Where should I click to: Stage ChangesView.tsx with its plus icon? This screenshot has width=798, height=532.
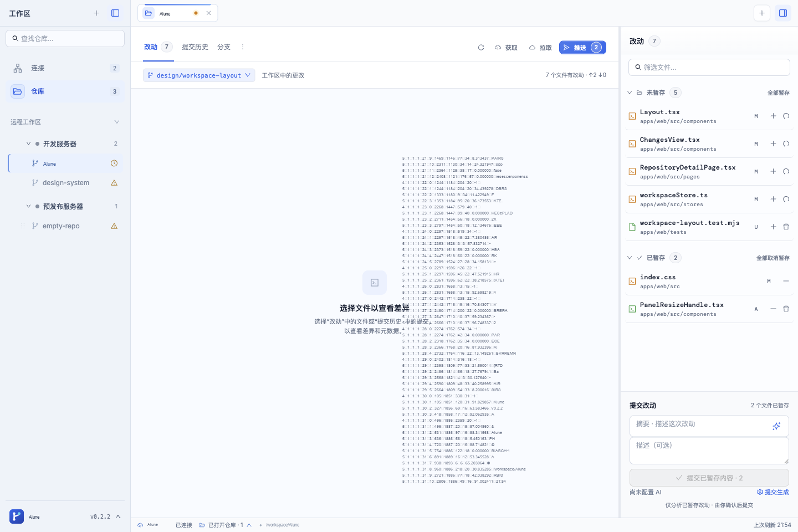(773, 144)
